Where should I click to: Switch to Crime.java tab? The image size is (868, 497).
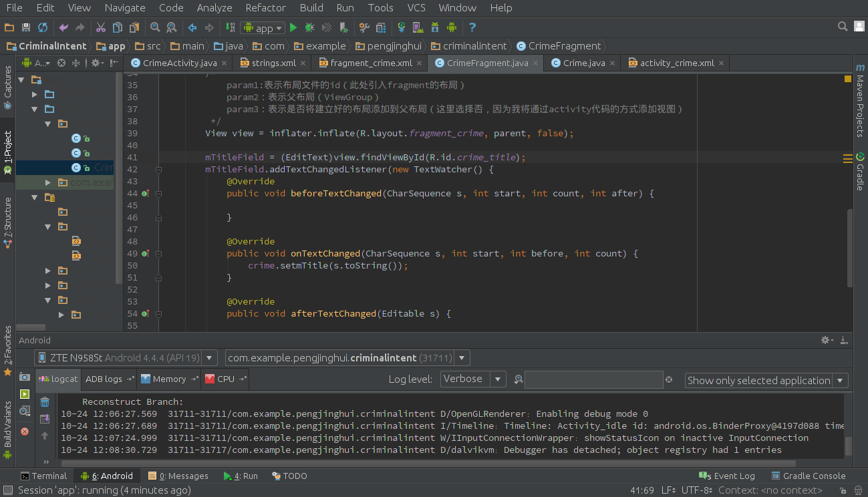click(583, 63)
